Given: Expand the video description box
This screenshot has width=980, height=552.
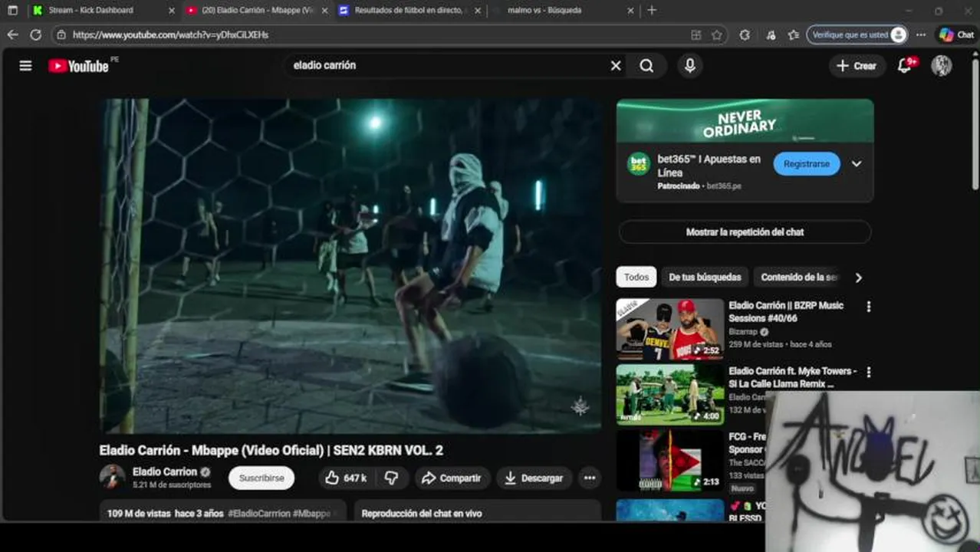Looking at the screenshot, I should (222, 512).
